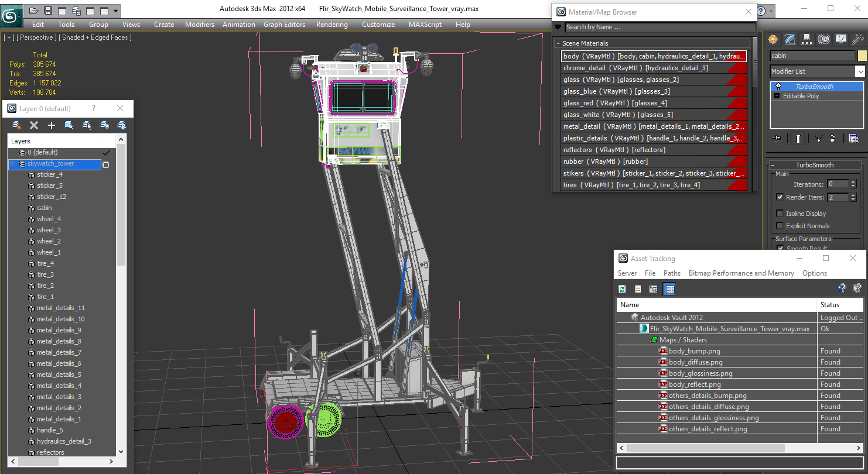
Task: Switch Asset Tracking to Tree View icon
Action: point(654,289)
